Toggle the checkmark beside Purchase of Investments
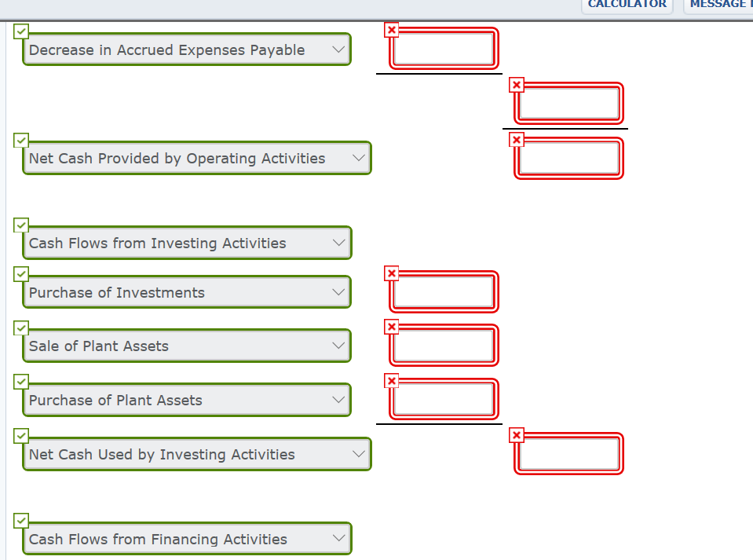 pyautogui.click(x=21, y=273)
